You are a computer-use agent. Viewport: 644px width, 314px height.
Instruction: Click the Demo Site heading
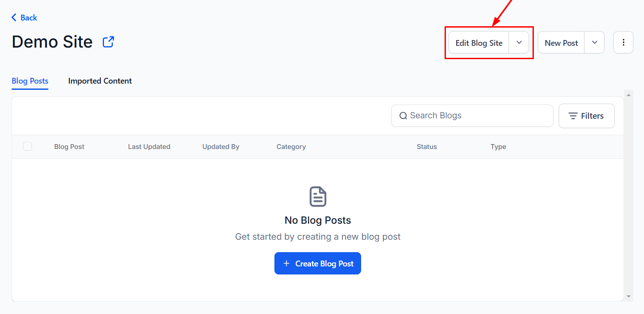point(52,42)
